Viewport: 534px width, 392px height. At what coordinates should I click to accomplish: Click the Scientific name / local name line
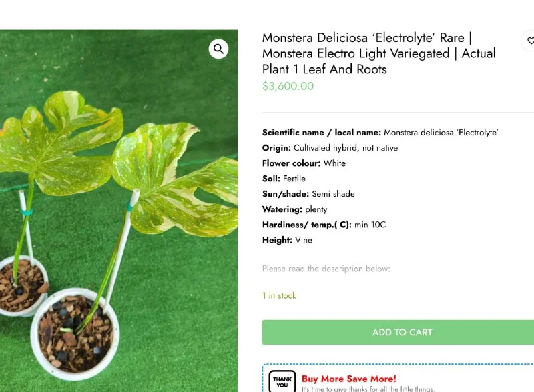[x=380, y=133]
